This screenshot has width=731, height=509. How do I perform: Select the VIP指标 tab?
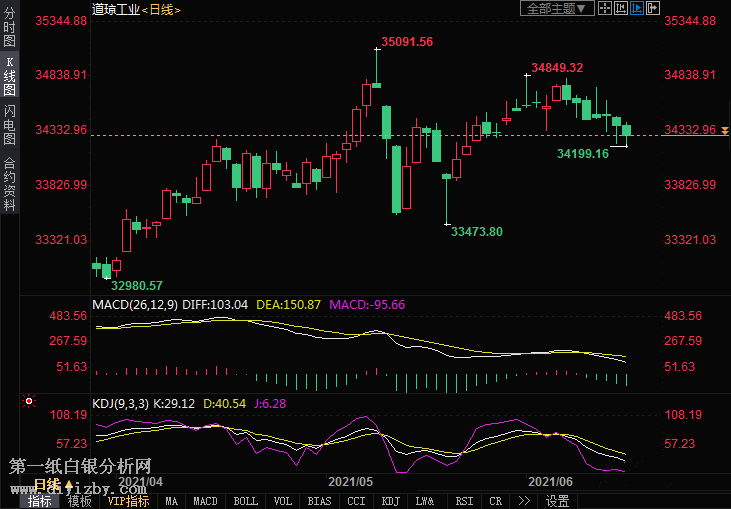[128, 501]
